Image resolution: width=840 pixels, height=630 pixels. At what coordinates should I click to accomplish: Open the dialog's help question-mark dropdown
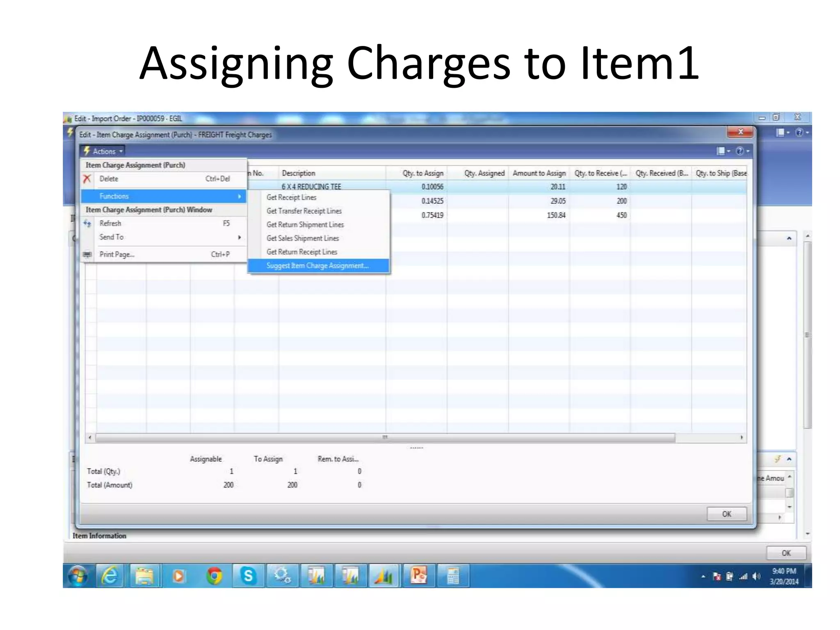743,151
